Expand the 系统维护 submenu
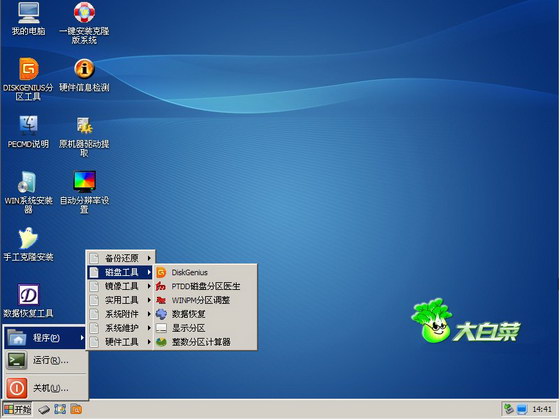This screenshot has height=419, width=560. (120, 328)
